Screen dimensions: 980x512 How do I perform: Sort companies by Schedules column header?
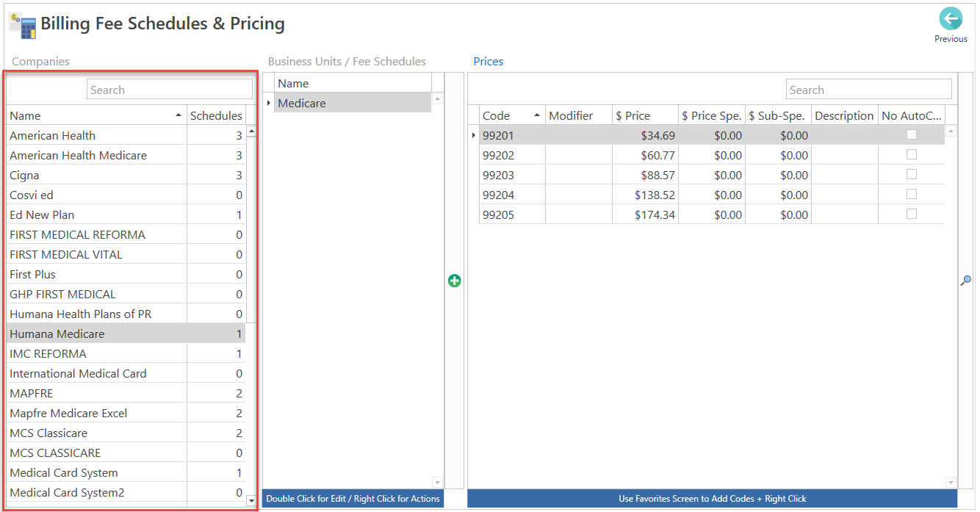216,115
